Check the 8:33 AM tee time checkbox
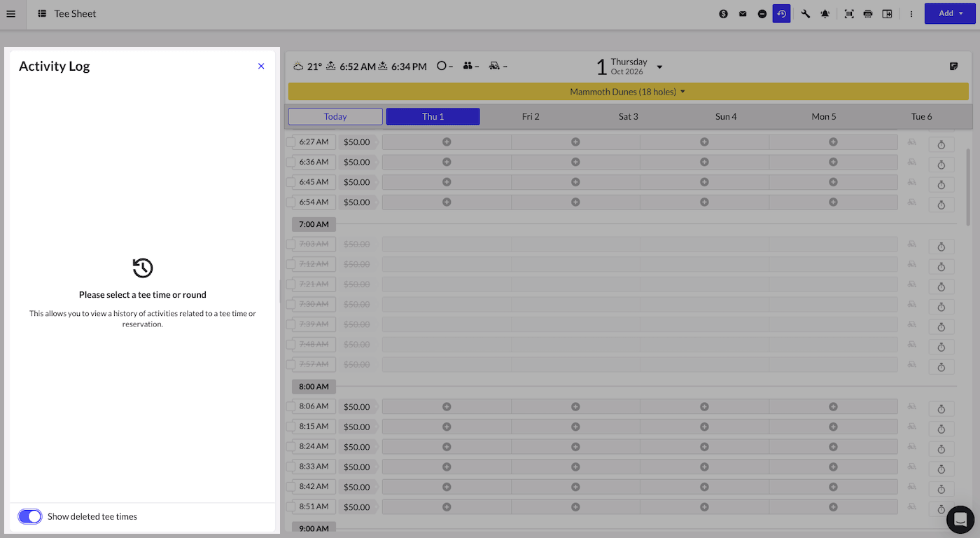This screenshot has width=980, height=538. tap(290, 467)
